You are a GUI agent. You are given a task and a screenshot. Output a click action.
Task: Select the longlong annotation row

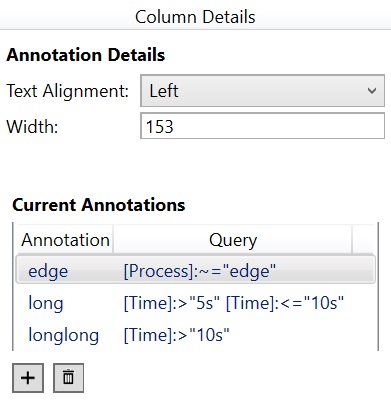tap(196, 335)
